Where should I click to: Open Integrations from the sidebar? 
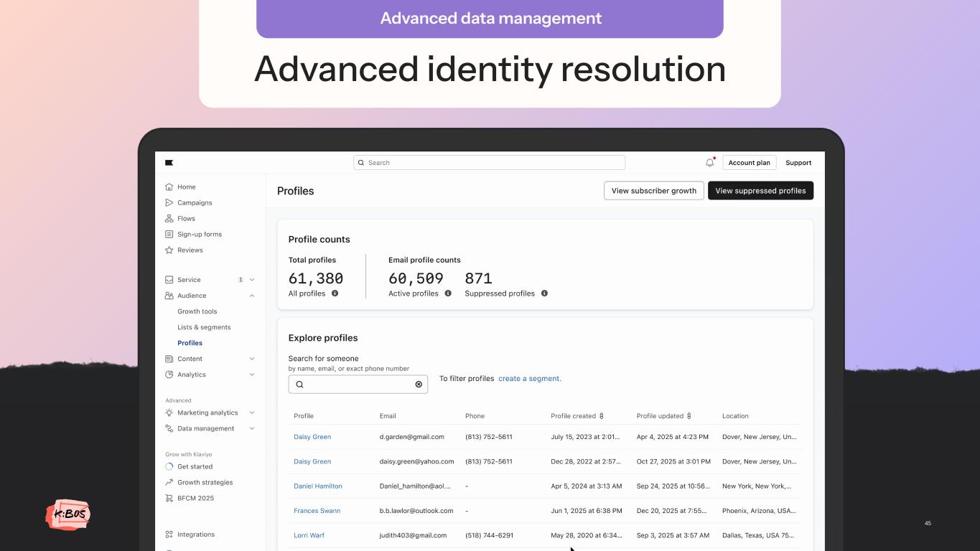(x=195, y=534)
